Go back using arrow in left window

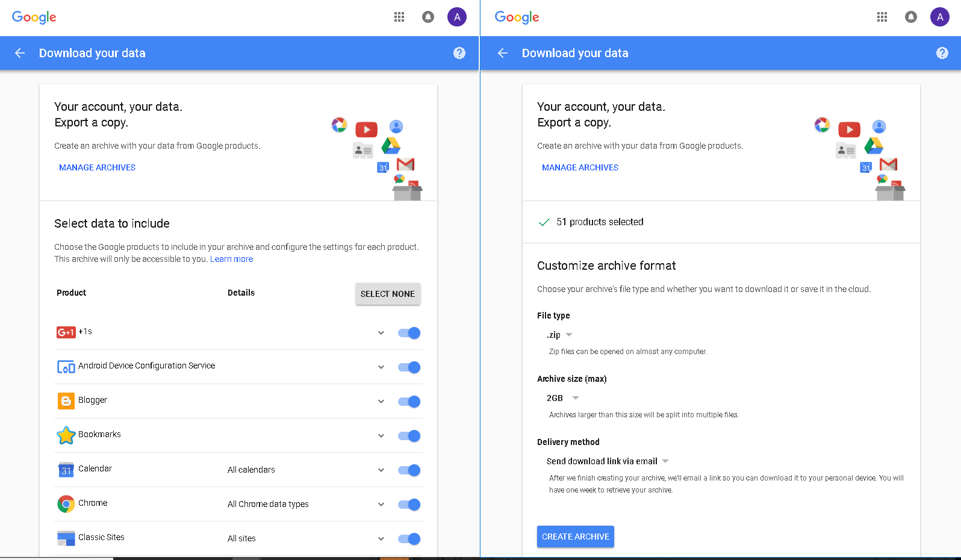pos(20,53)
